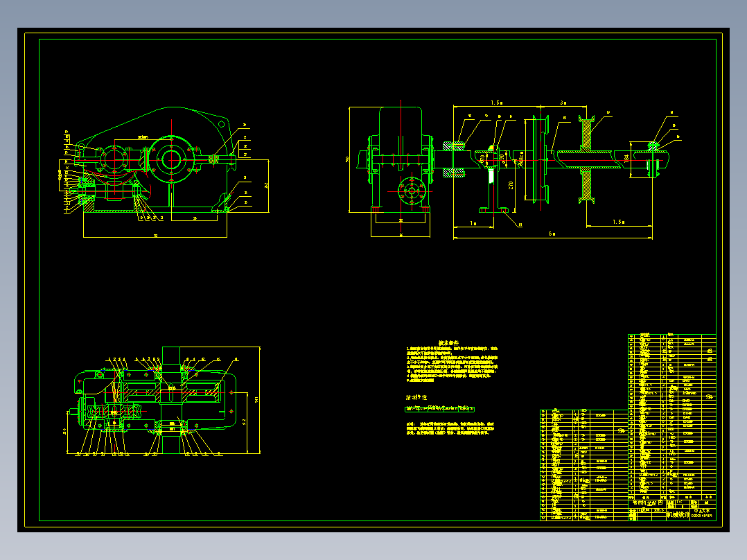
Task: Click the drawing number in the title block
Action: (x=702, y=516)
